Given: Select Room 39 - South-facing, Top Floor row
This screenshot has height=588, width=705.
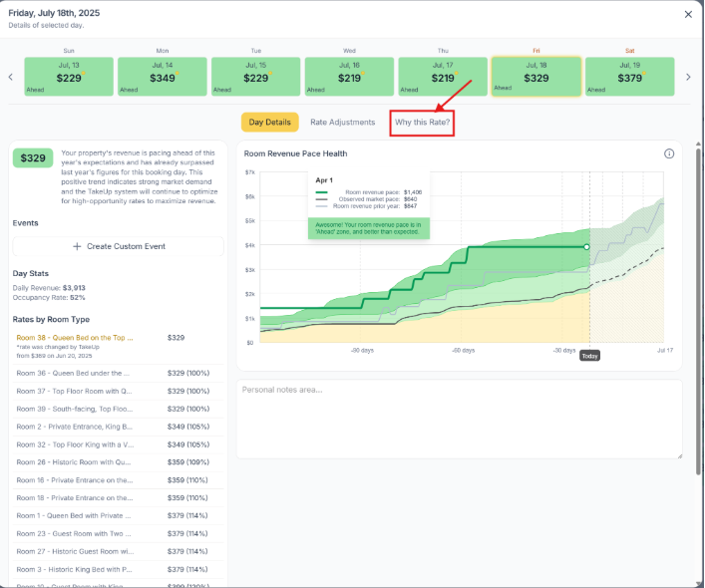Looking at the screenshot, I should click(119, 409).
